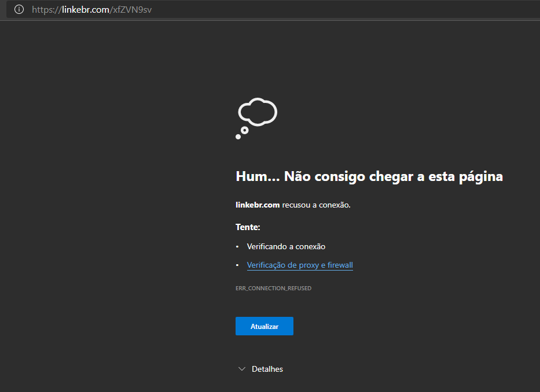
Task: Click the Atualizar button
Action: coord(264,326)
